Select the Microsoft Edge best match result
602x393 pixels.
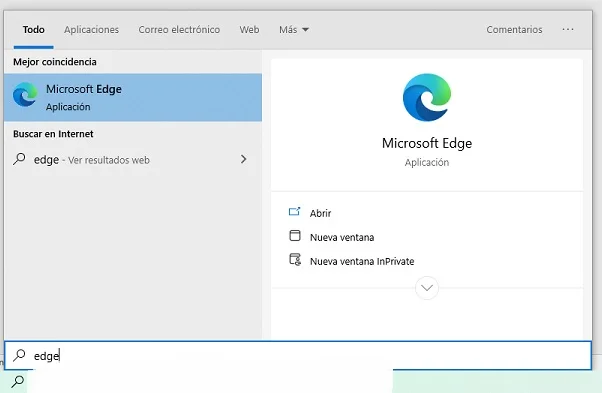pyautogui.click(x=133, y=97)
